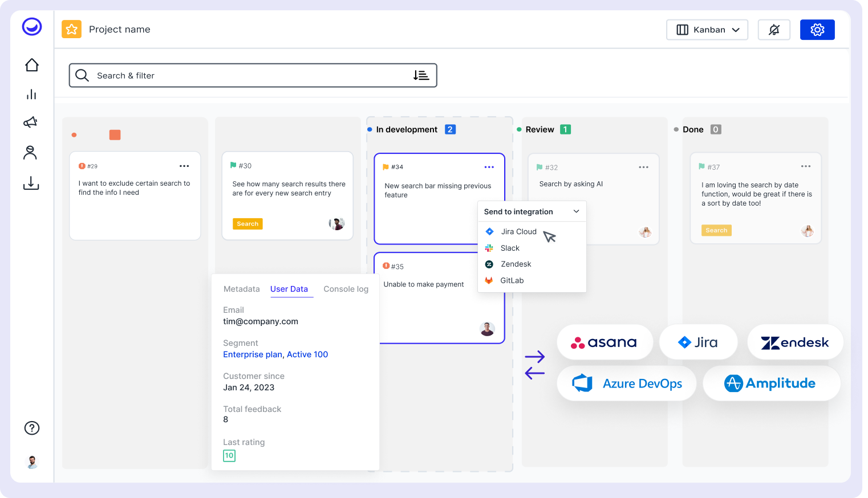Click the import/download icon in the sidebar

pos(31,183)
